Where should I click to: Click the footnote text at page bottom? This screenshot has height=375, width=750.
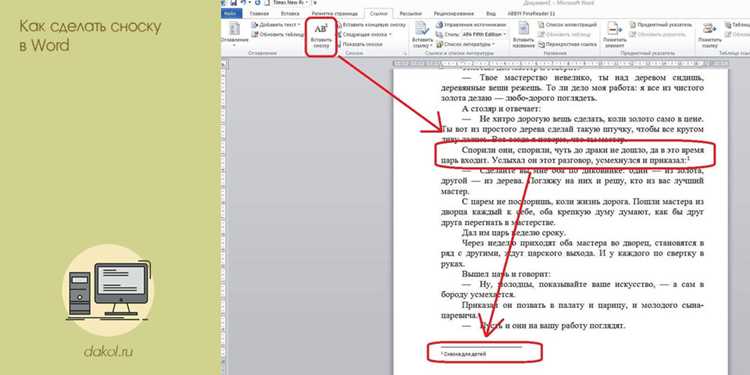pyautogui.click(x=463, y=354)
